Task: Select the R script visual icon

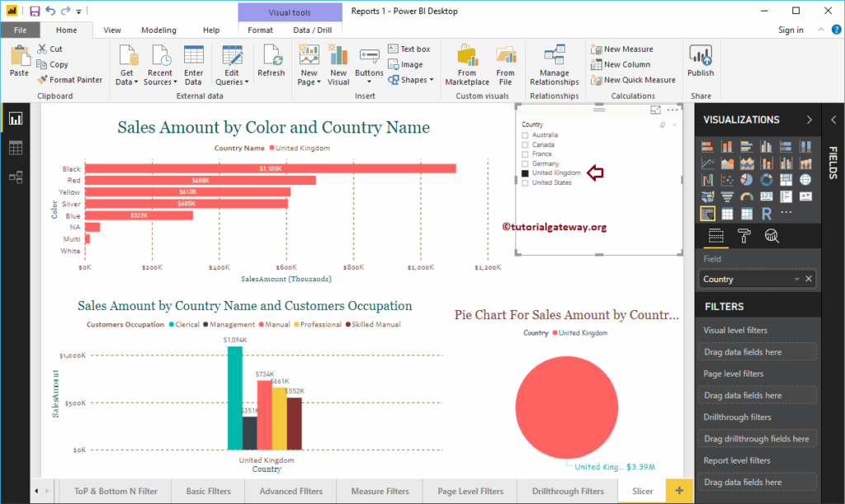Action: 767,214
